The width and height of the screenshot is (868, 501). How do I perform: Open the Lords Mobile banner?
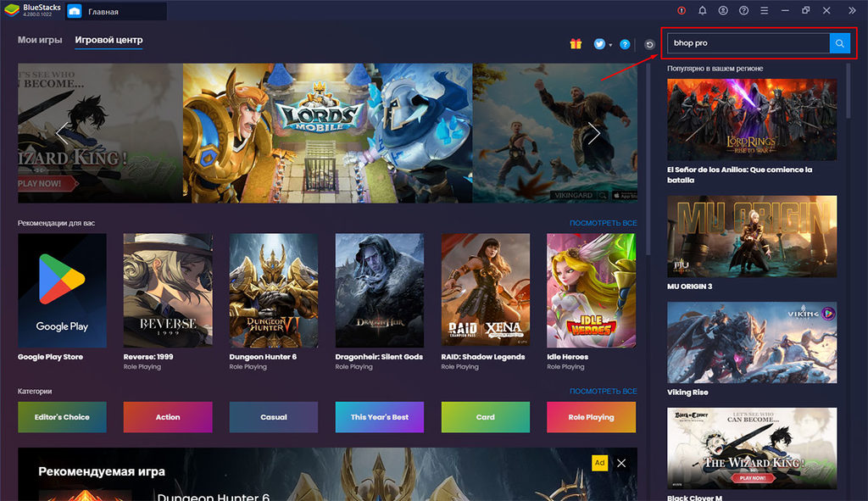point(328,133)
